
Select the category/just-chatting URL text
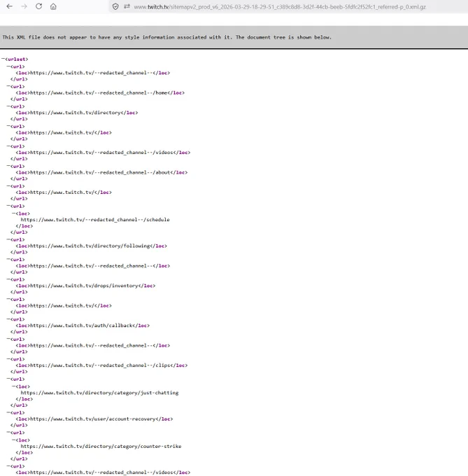point(99,393)
